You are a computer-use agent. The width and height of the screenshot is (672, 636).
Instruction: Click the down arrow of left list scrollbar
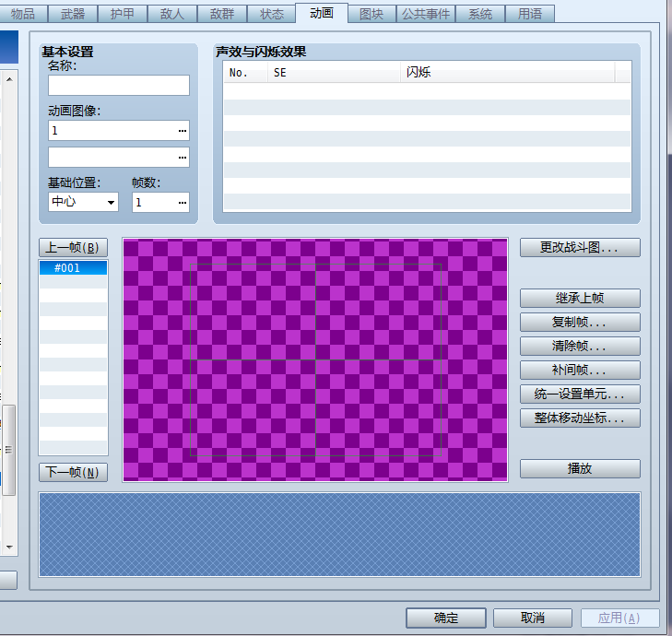(9, 548)
